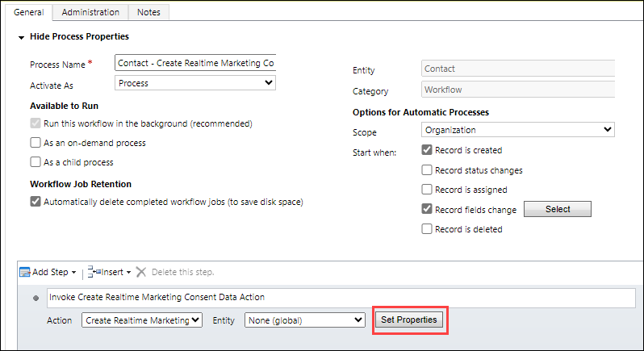Open the Entity dropdown showing None (global)
The height and width of the screenshot is (351, 644).
pos(304,320)
